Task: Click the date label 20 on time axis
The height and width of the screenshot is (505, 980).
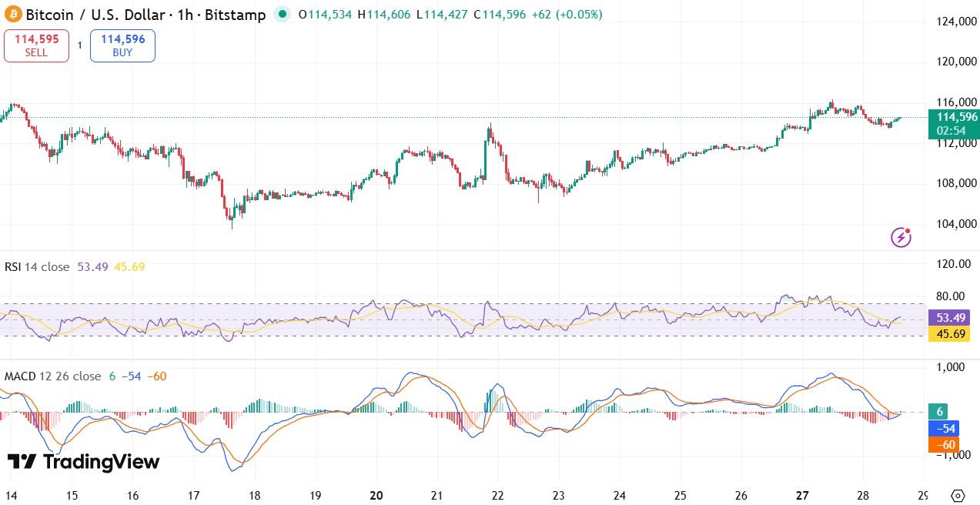Action: point(376,495)
